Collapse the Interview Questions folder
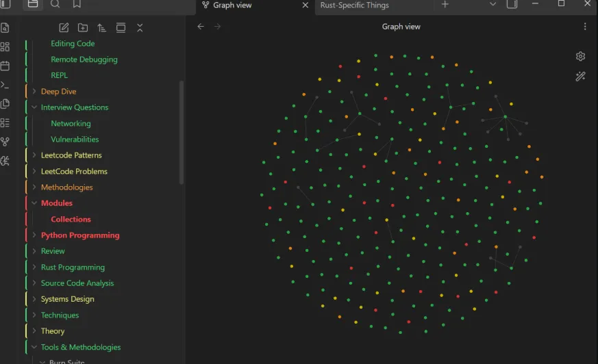 coord(34,107)
